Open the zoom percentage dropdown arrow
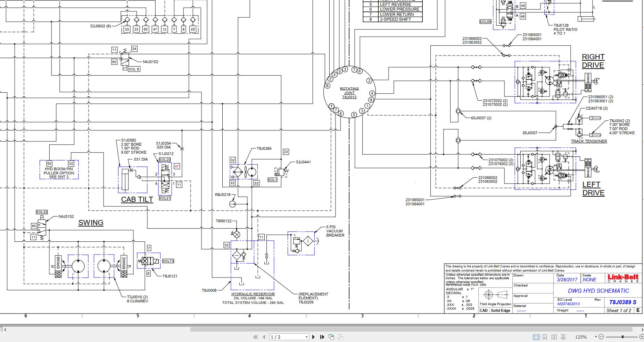The height and width of the screenshot is (342, 644). [x=595, y=337]
